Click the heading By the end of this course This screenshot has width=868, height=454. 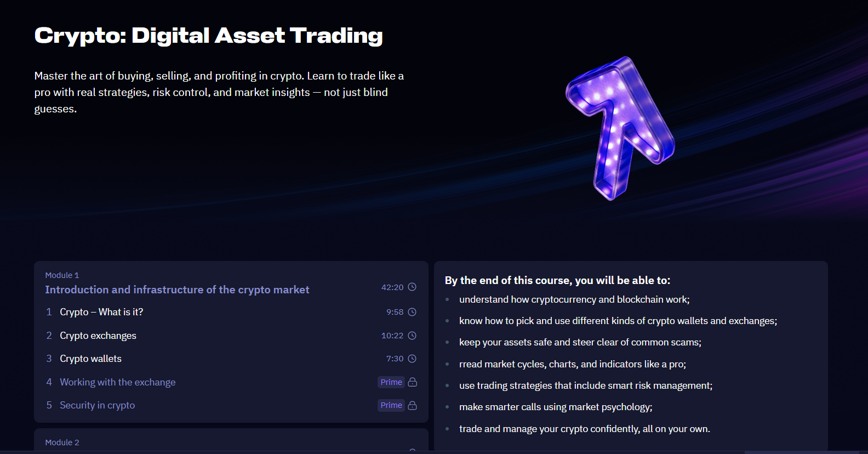point(558,280)
